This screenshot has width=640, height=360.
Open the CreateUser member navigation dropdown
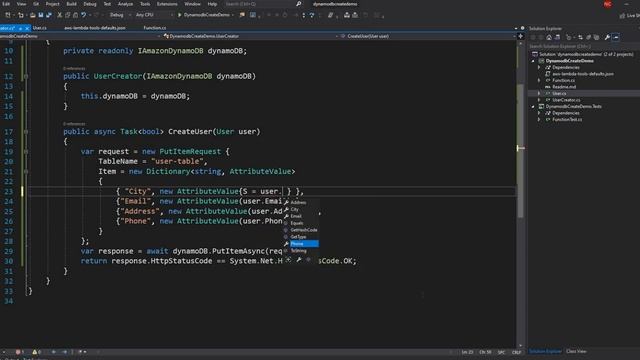[427, 36]
